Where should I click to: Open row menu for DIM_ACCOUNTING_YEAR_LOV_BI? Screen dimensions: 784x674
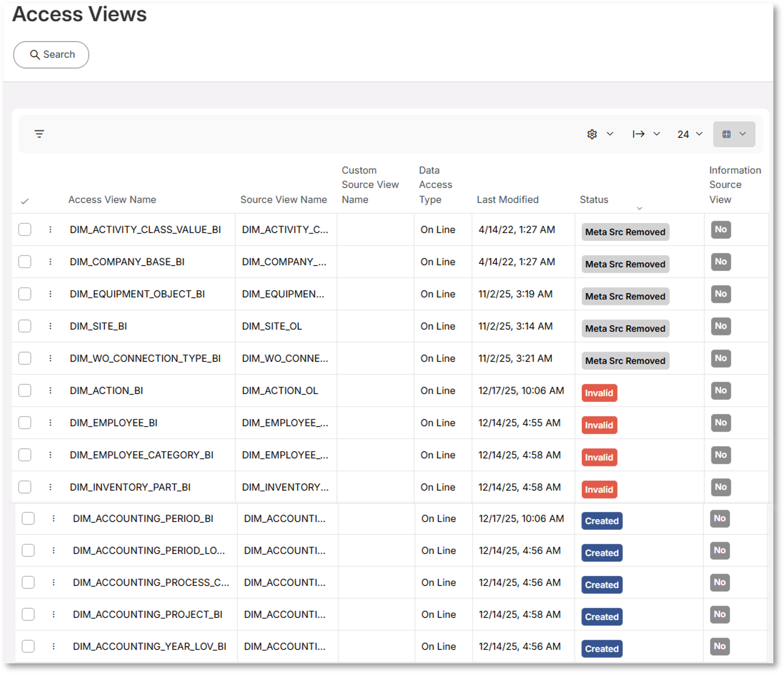54,646
